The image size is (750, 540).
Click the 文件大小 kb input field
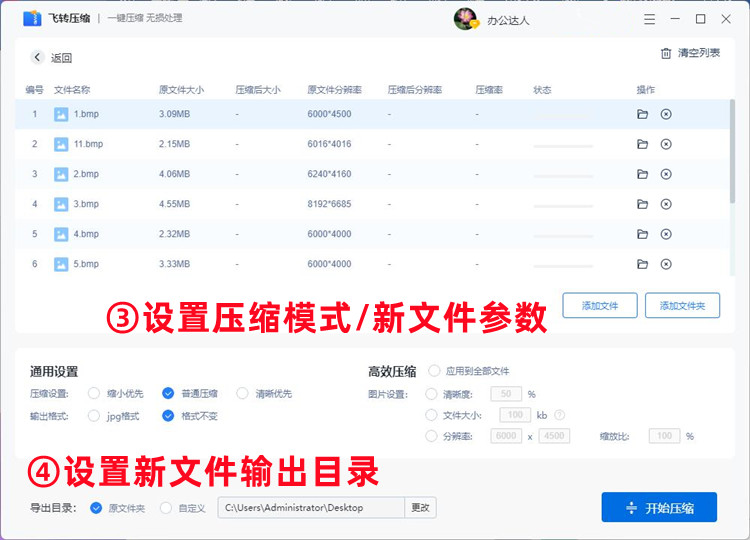[515, 415]
